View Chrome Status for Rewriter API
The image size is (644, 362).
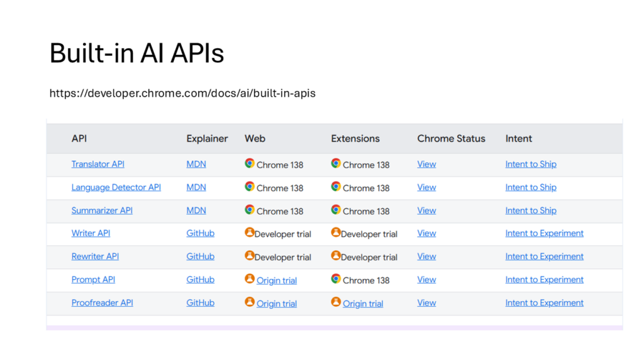pos(426,256)
